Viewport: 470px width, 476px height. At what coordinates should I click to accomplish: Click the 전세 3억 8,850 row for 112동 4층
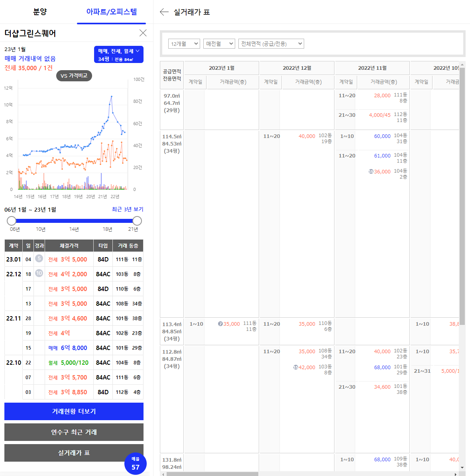tap(83, 392)
